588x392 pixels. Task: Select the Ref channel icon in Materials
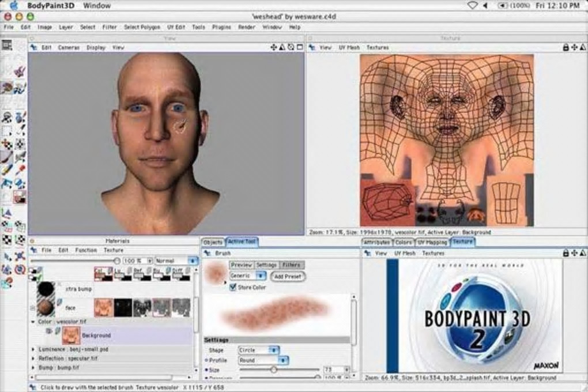click(142, 274)
